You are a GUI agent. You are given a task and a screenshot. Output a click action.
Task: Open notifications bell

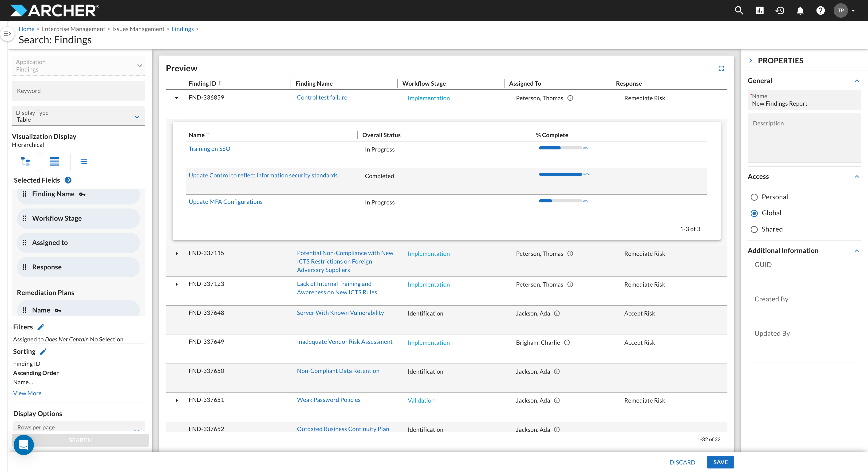[x=800, y=10]
